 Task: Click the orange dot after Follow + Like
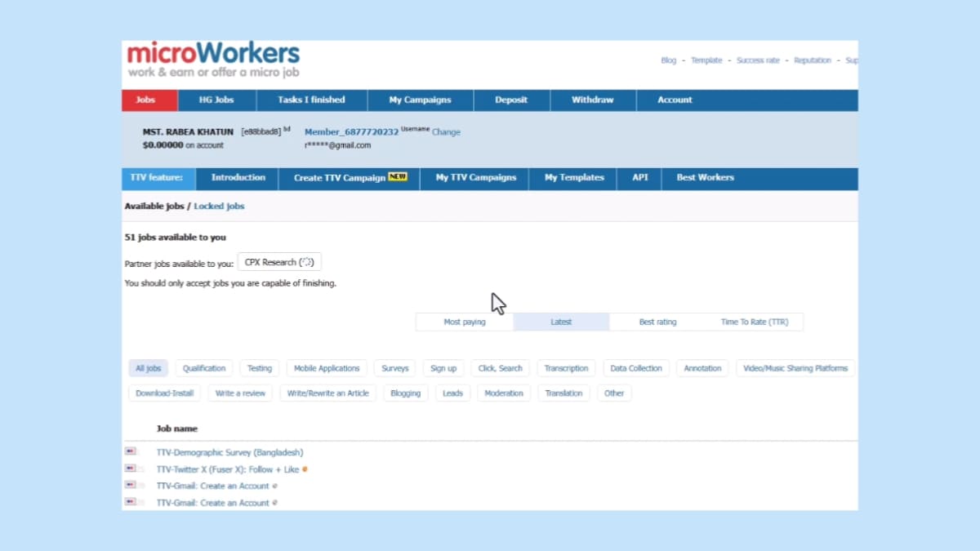click(305, 469)
